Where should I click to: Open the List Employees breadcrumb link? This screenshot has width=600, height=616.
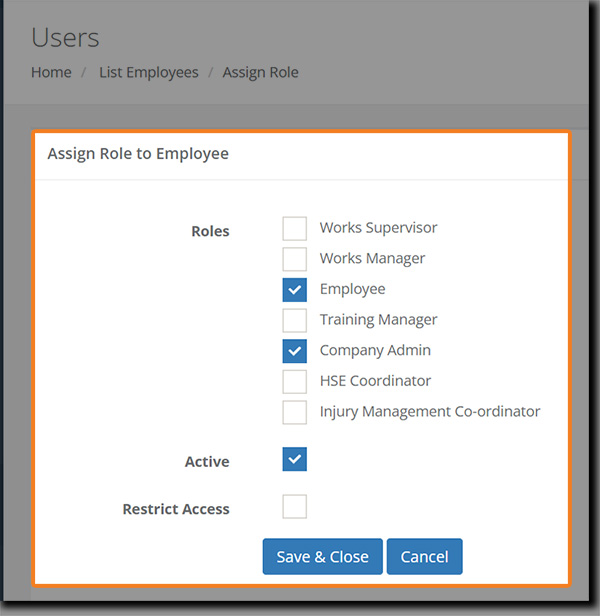click(148, 72)
